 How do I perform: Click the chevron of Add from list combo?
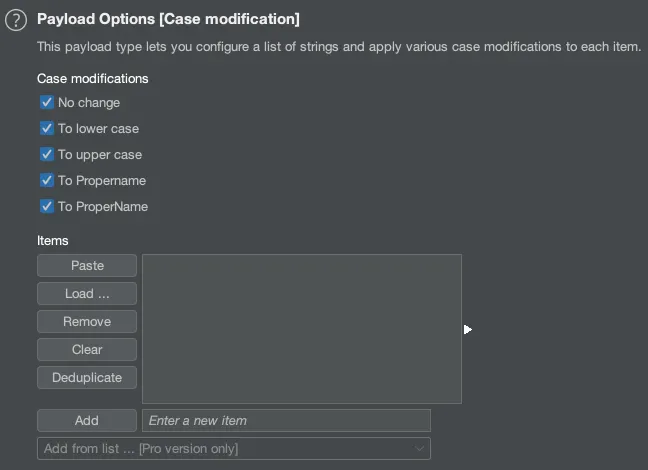coord(420,449)
